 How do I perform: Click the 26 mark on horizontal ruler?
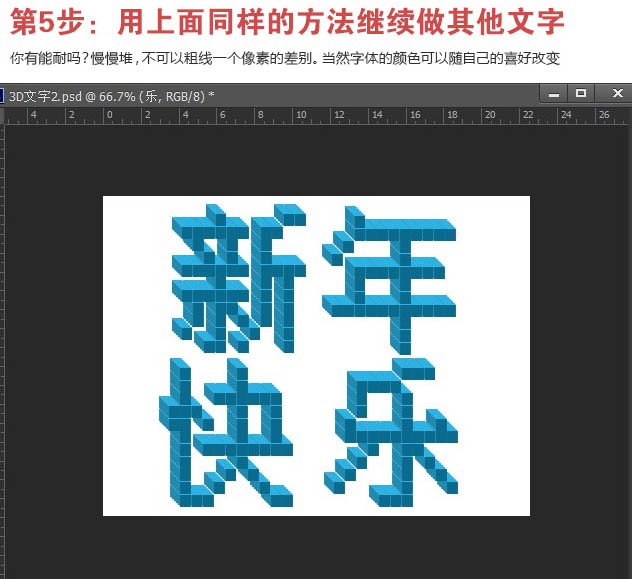click(x=604, y=115)
